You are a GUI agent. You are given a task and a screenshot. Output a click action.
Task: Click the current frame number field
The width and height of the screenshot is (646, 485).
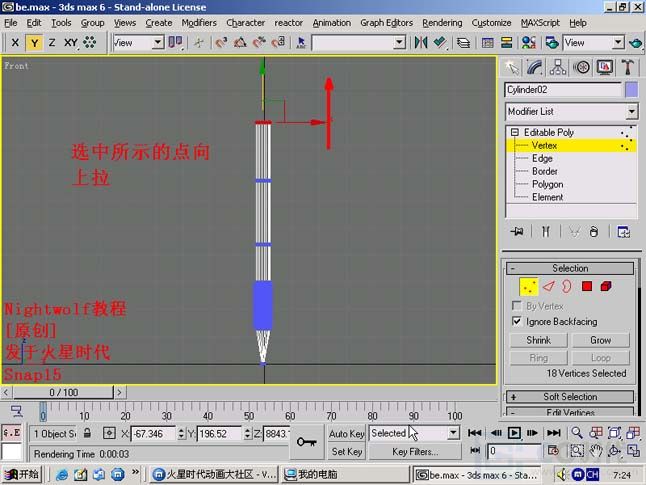tap(514, 451)
